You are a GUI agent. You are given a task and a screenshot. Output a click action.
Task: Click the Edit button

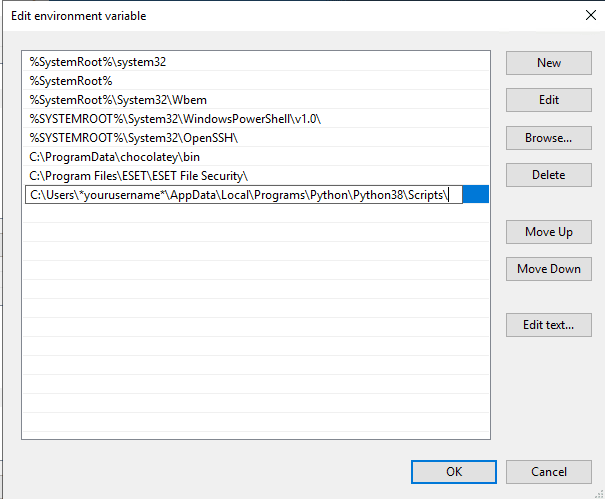[548, 100]
